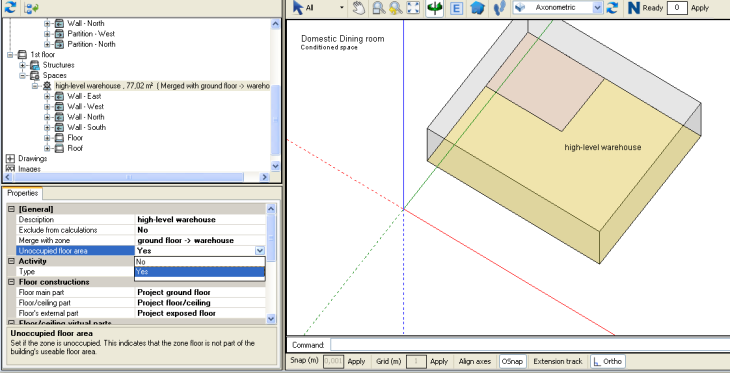Click Apply next to north angle field

pyautogui.click(x=700, y=8)
